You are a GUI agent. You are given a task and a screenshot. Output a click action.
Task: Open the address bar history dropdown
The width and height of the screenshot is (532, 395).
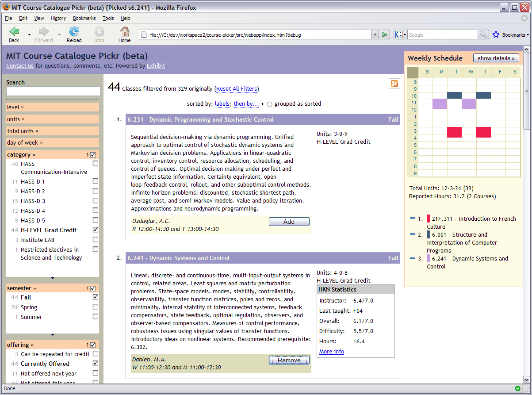(x=375, y=35)
